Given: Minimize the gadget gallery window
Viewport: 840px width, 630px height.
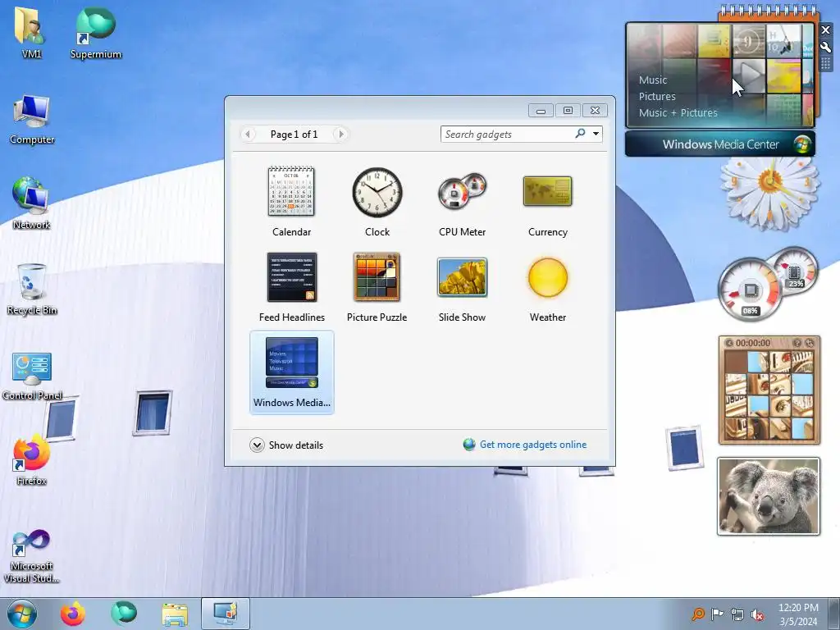Looking at the screenshot, I should tap(541, 111).
